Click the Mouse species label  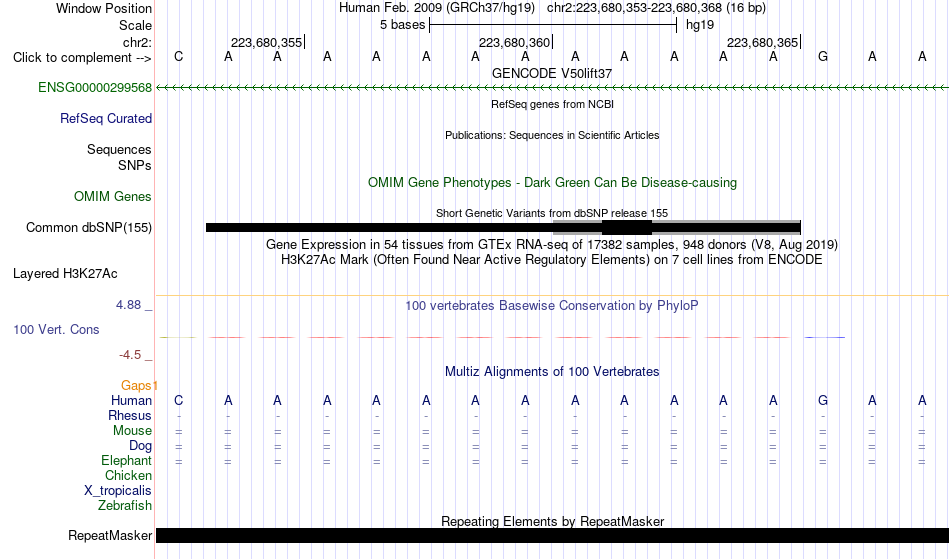tap(132, 431)
